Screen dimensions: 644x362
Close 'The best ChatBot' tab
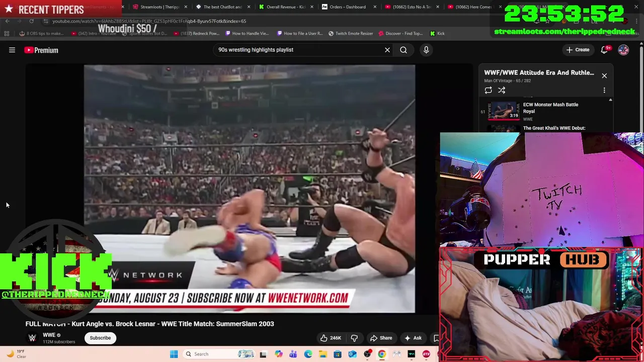coord(250,7)
